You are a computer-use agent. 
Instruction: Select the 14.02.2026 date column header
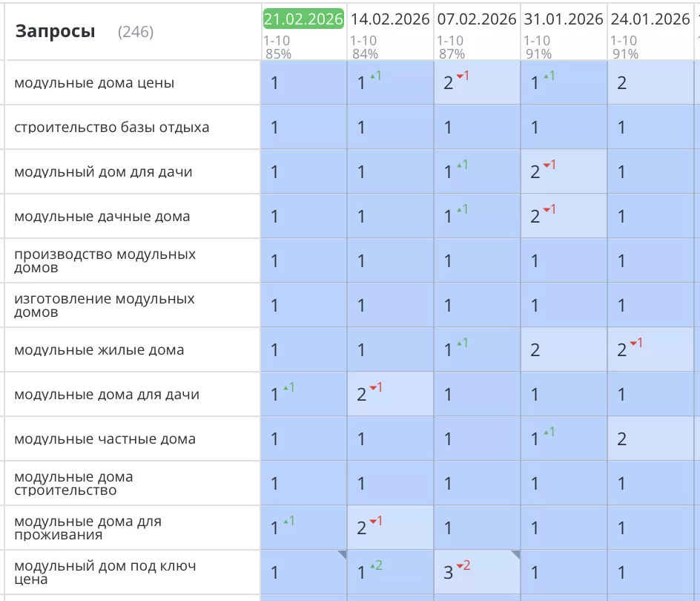390,19
